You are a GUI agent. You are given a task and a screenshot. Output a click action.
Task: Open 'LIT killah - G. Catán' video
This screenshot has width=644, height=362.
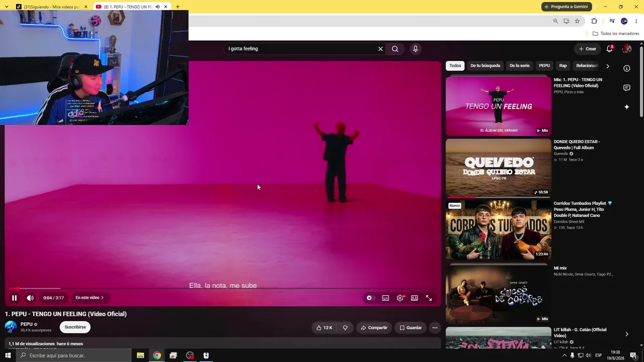pyautogui.click(x=580, y=332)
